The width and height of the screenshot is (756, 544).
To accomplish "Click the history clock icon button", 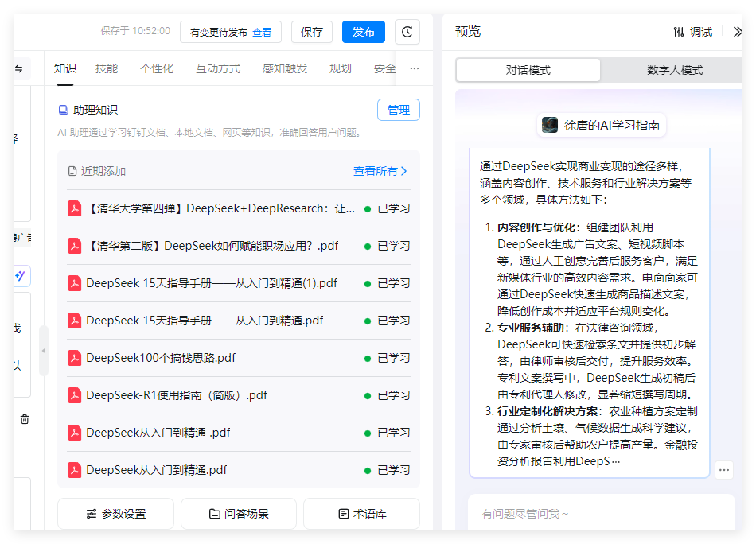I will [407, 32].
